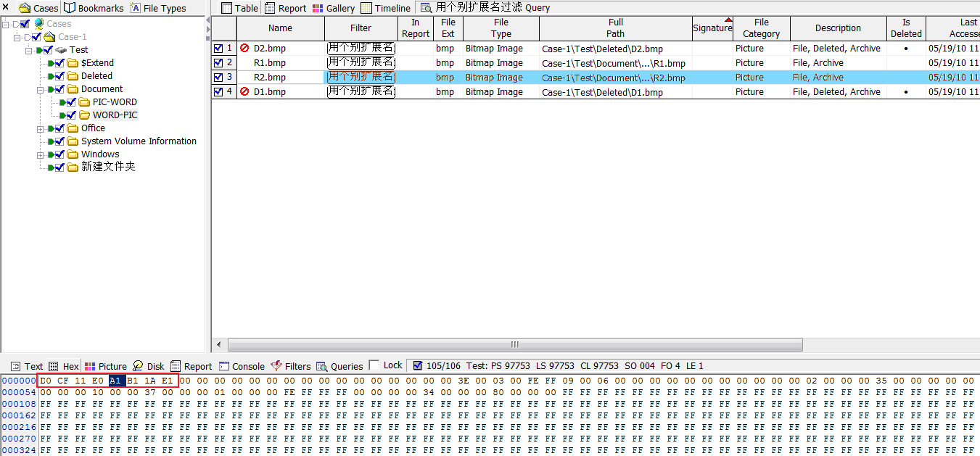
Task: Click the green Set Include marker for Windows
Action: tap(51, 154)
